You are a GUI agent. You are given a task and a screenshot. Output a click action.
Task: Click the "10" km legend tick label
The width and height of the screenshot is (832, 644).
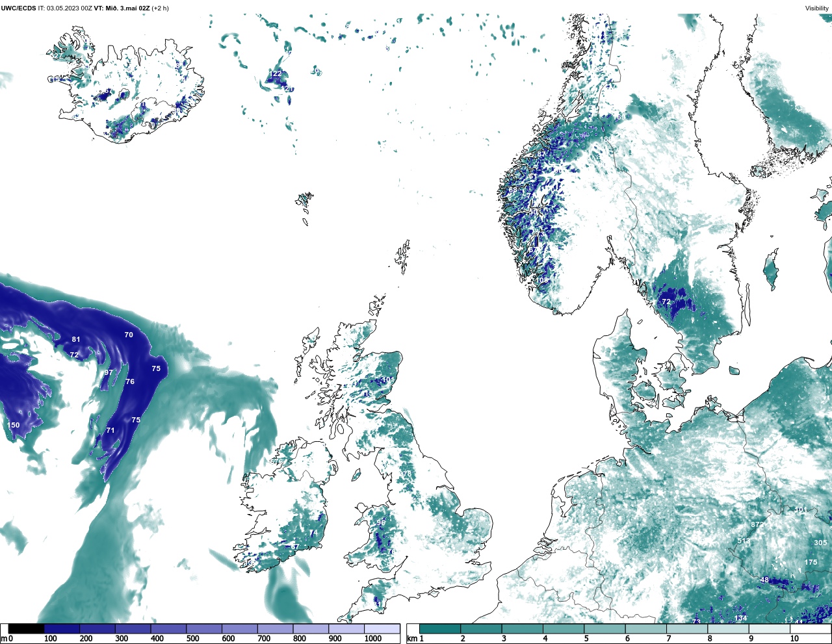pyautogui.click(x=794, y=639)
